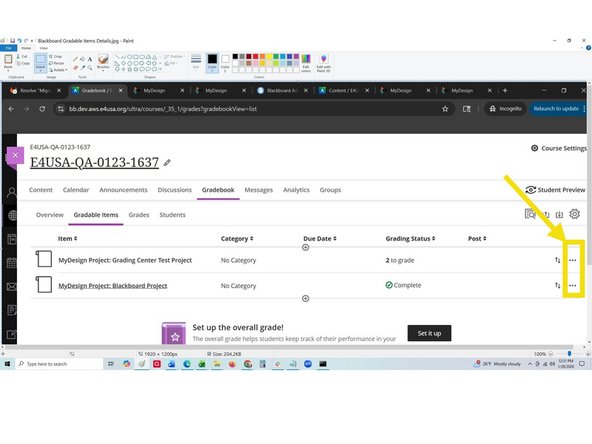Click the Paint zoom slider
The image size is (592, 444).
tap(569, 354)
